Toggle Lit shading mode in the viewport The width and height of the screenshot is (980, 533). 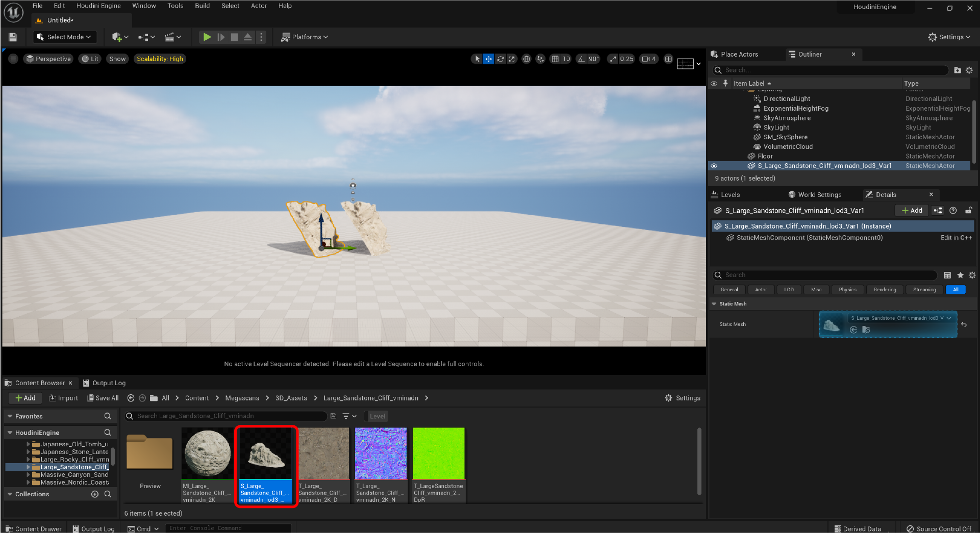click(90, 59)
